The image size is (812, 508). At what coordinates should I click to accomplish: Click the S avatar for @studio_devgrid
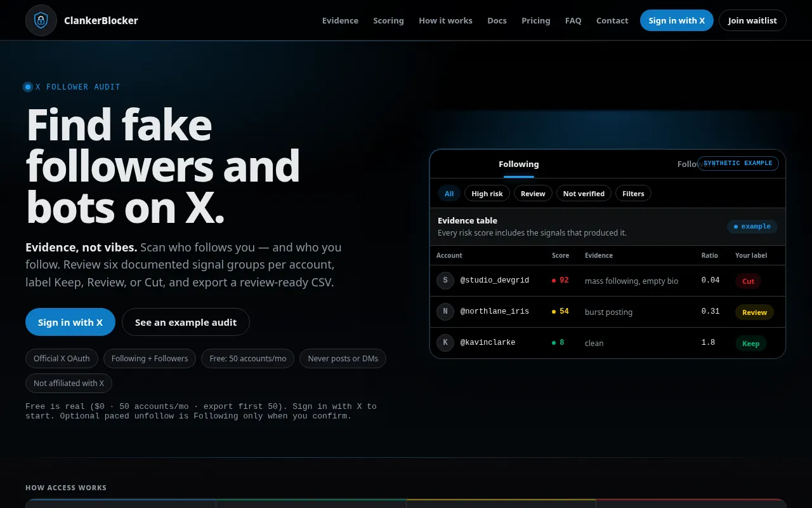point(445,281)
